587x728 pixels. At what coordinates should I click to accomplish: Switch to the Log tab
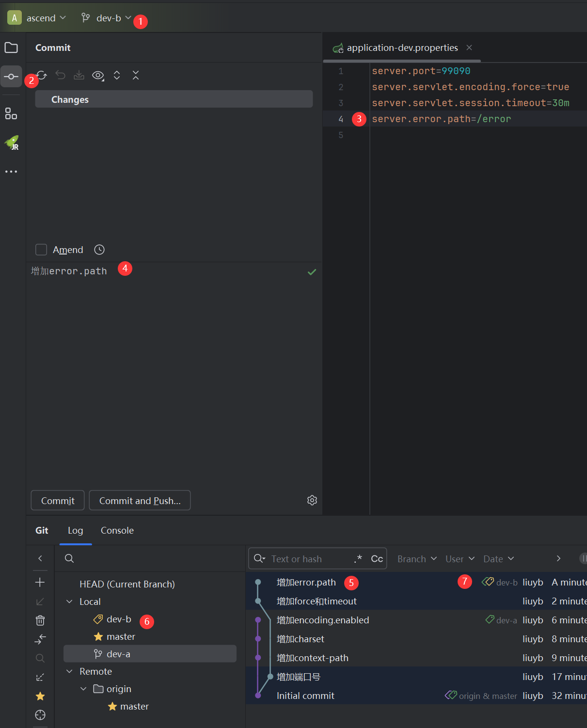click(x=75, y=530)
